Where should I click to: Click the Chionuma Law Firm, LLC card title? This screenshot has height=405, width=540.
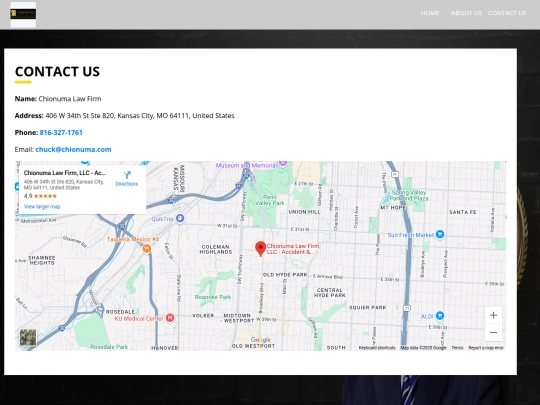point(65,173)
